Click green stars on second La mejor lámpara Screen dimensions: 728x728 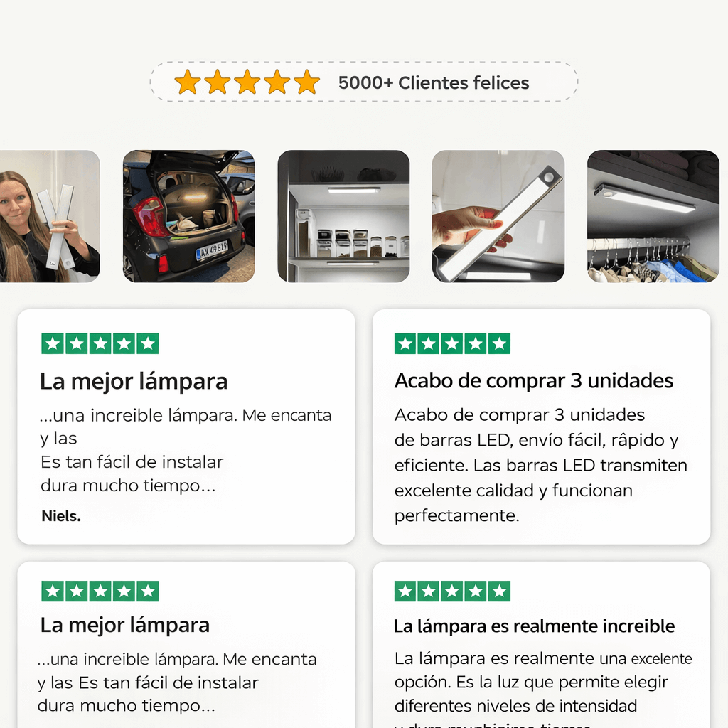[100, 591]
